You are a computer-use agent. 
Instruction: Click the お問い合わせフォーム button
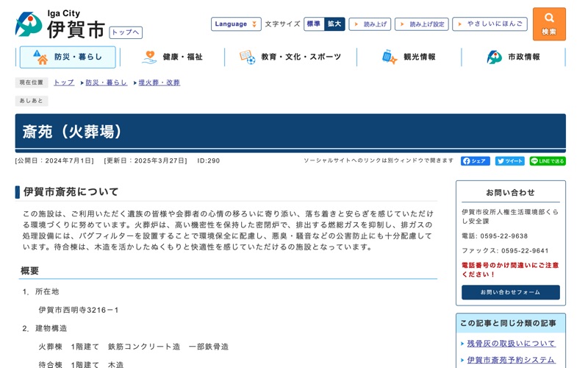coord(510,292)
